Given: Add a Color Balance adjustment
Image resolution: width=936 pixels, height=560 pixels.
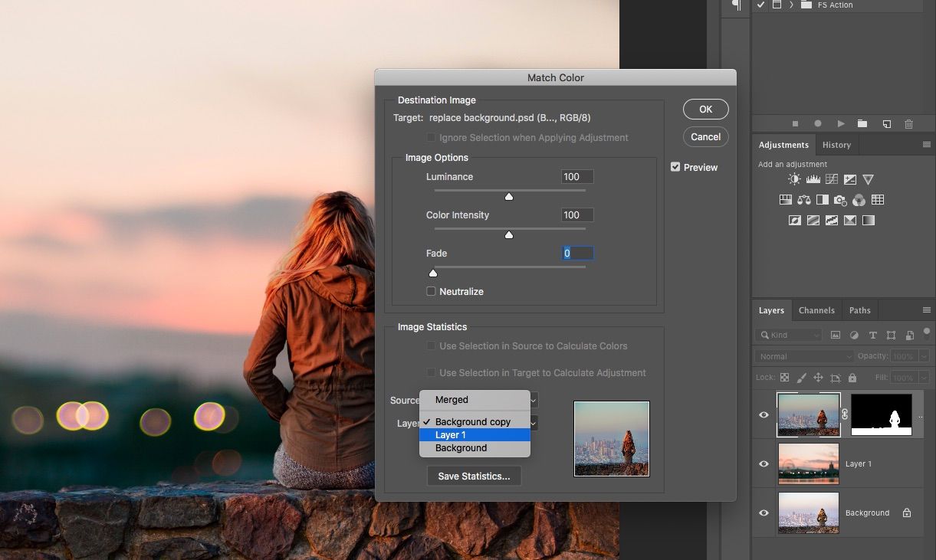Looking at the screenshot, I should tap(803, 200).
